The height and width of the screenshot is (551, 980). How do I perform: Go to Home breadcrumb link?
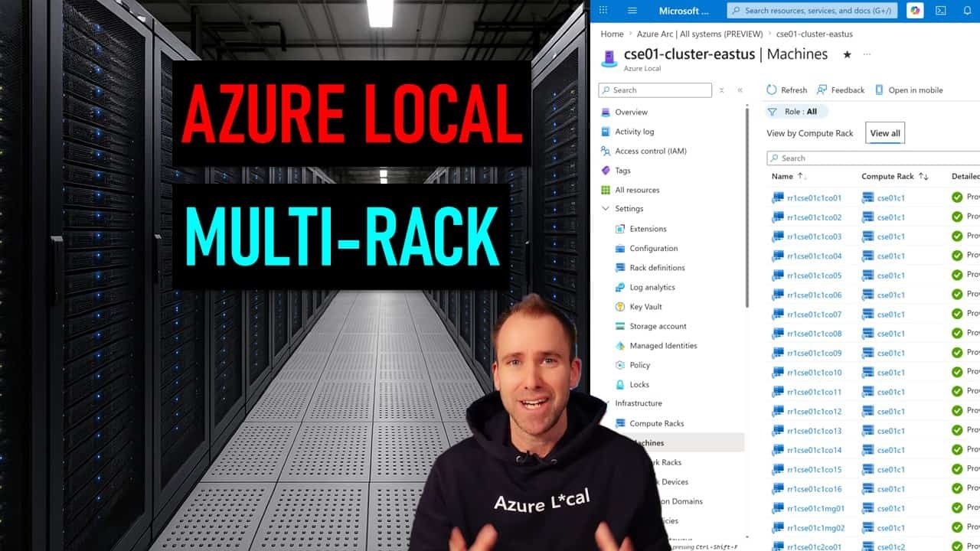pos(612,34)
